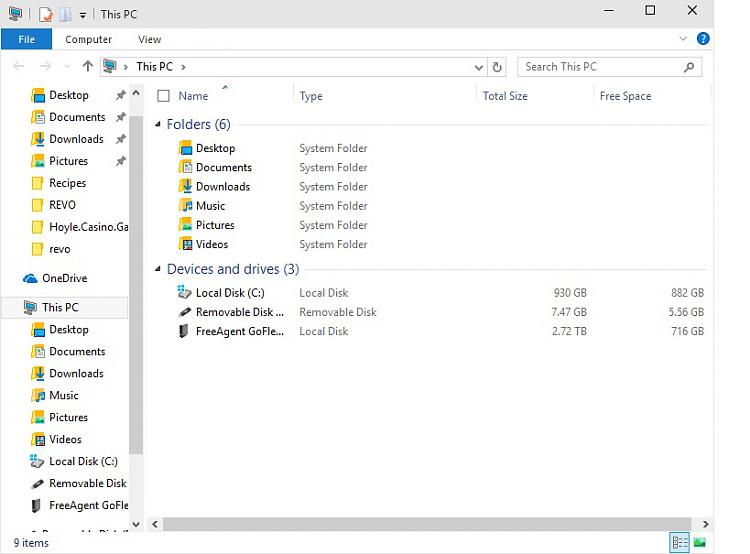
Task: Open the Customize Quick Access Toolbar dropdown
Action: 83,15
